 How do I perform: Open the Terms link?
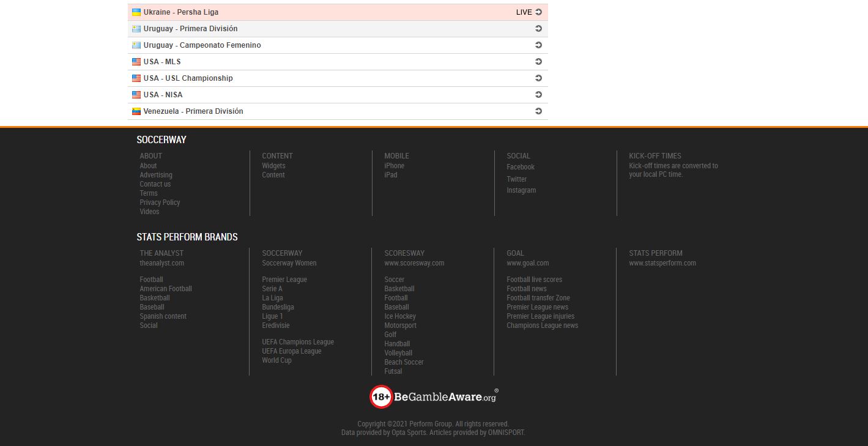(149, 193)
